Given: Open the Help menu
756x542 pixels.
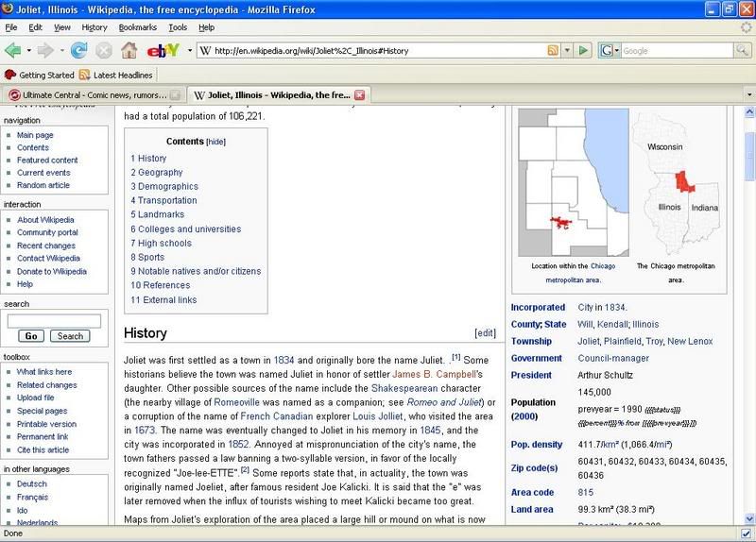Looking at the screenshot, I should [207, 27].
